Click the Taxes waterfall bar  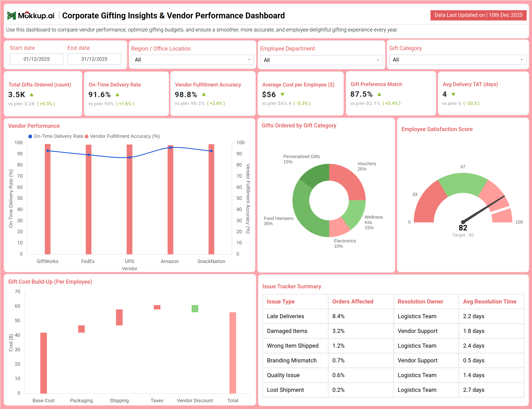[x=157, y=307]
